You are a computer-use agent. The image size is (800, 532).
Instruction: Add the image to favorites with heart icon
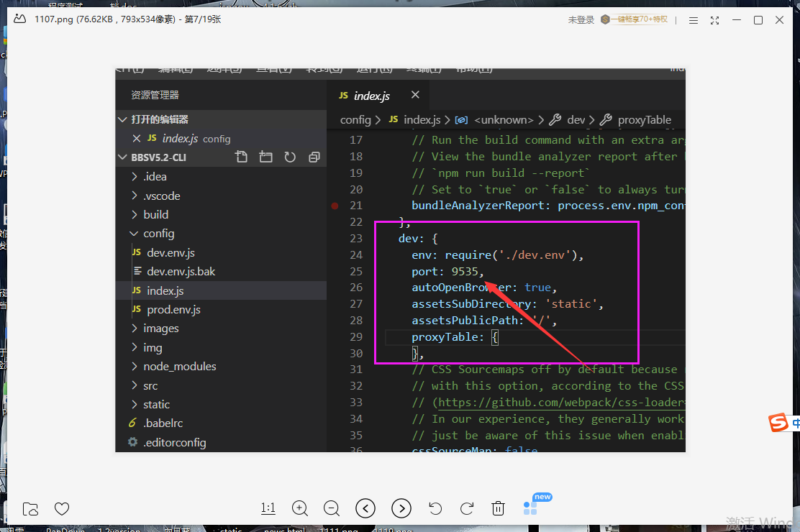(x=62, y=509)
